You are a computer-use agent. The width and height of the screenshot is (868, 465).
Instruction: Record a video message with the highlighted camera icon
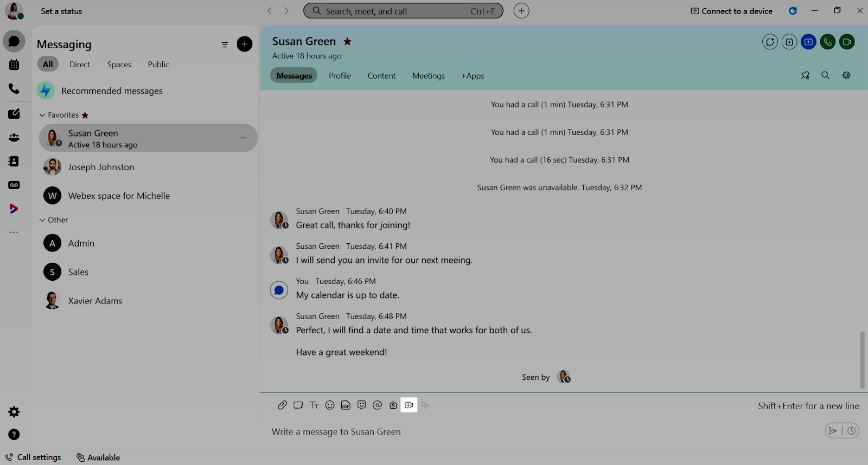(409, 405)
